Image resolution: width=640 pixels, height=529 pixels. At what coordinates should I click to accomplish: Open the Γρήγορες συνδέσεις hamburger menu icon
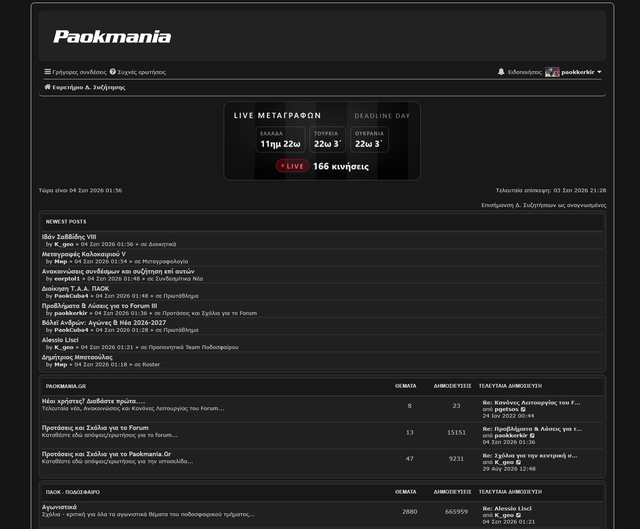pyautogui.click(x=47, y=72)
